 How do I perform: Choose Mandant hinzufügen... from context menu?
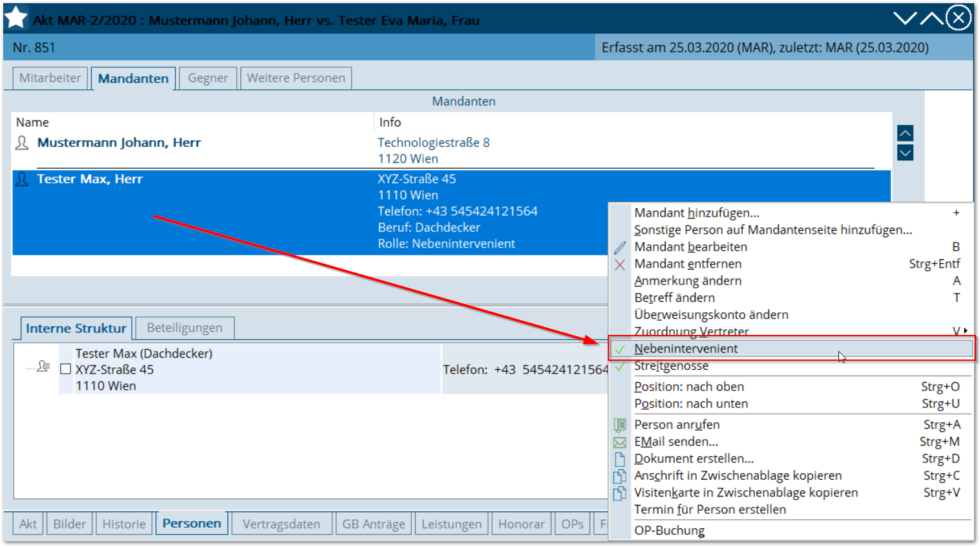[792, 213]
